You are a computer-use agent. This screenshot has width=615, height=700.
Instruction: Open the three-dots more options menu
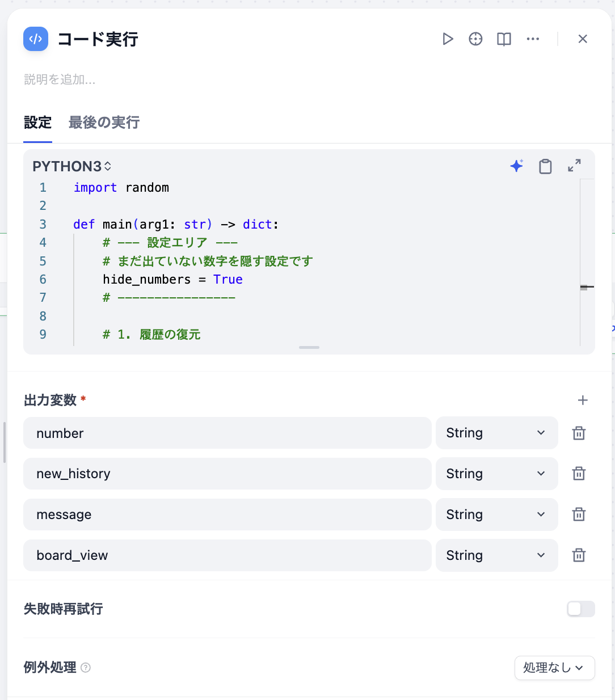[x=533, y=39]
